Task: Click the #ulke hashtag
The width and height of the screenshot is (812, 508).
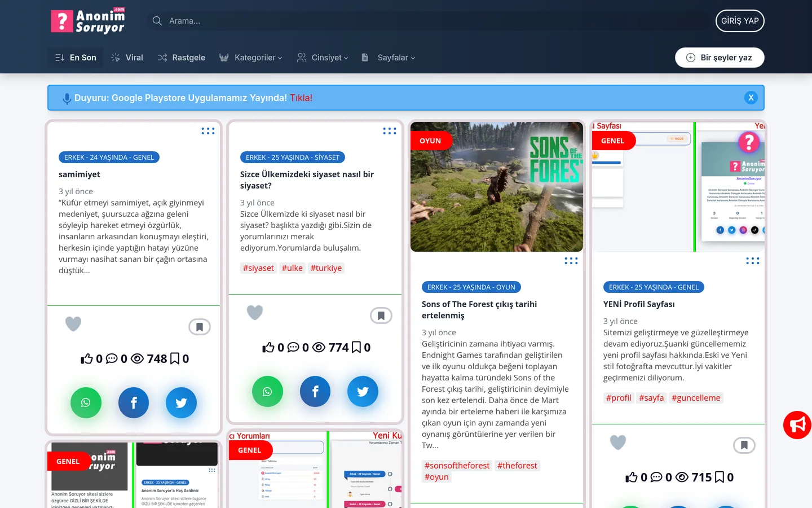Action: tap(292, 268)
